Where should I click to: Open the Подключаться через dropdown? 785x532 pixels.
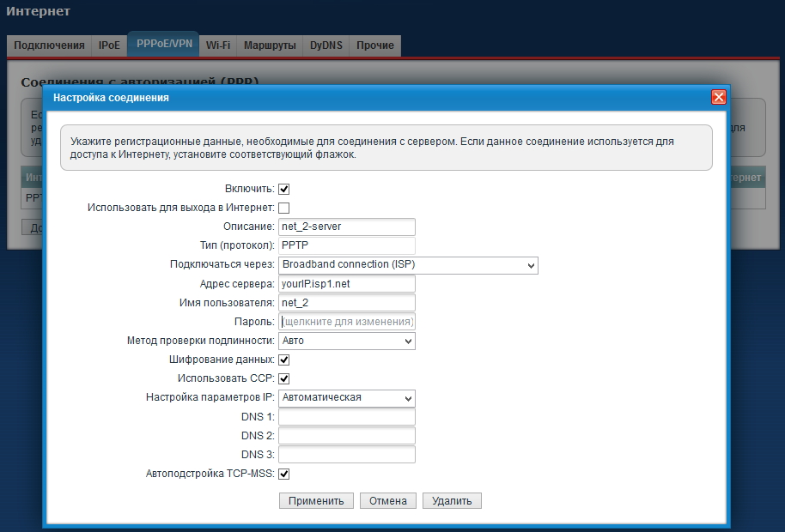[x=408, y=264]
